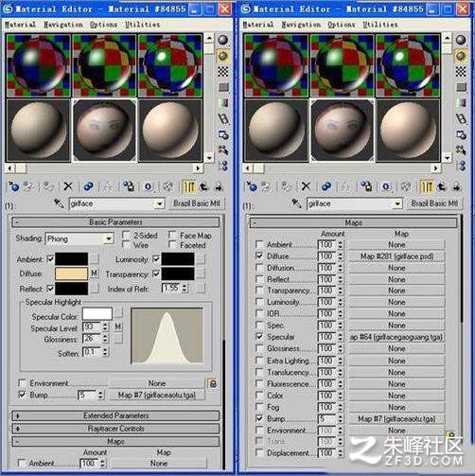The height and width of the screenshot is (476, 475).
Task: Expand the Extended Parameters rollout
Action: point(115,415)
